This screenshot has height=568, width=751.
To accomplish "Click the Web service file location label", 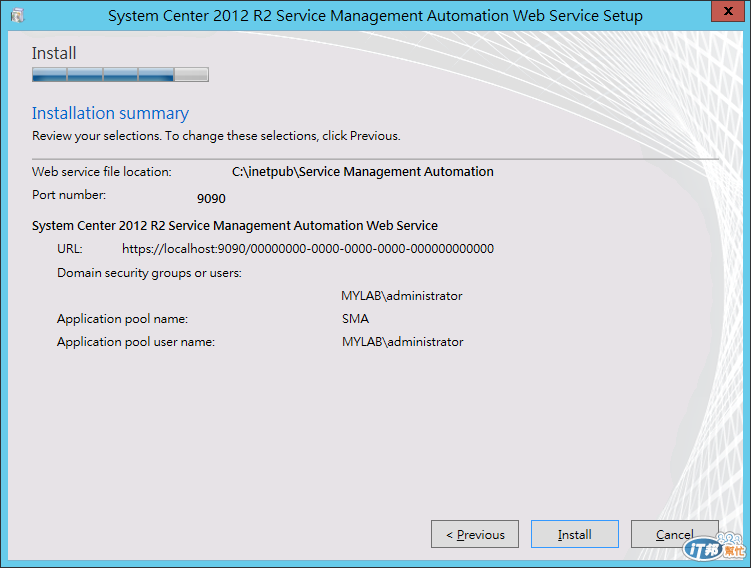I will (102, 171).
